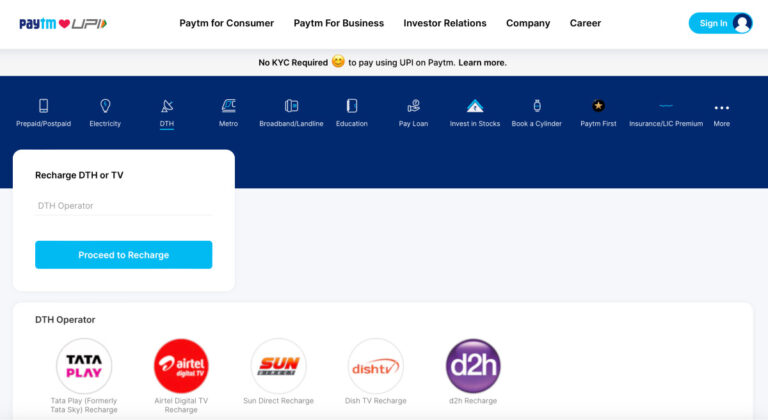Open the Invest in Stocks icon
Viewport: 768px width, 420px height.
[475, 106]
